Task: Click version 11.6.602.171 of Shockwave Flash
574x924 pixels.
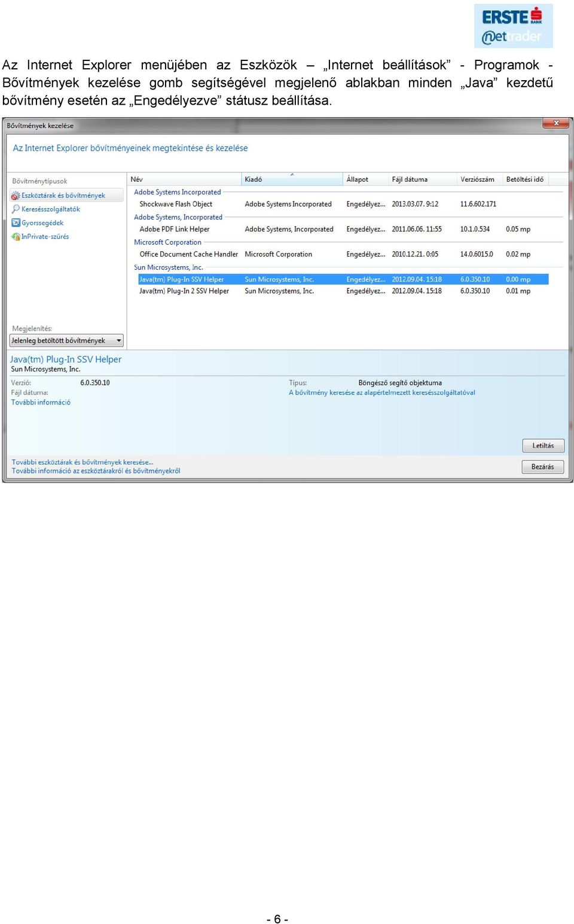Action: point(478,204)
